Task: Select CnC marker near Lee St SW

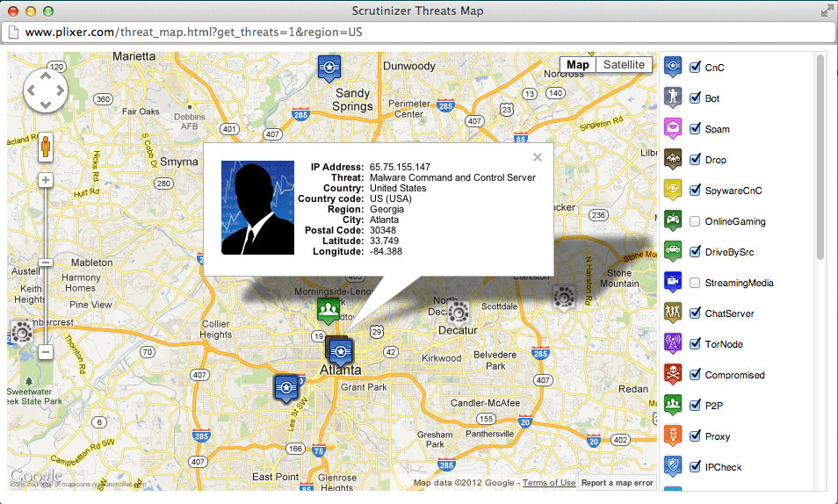Action: (286, 389)
